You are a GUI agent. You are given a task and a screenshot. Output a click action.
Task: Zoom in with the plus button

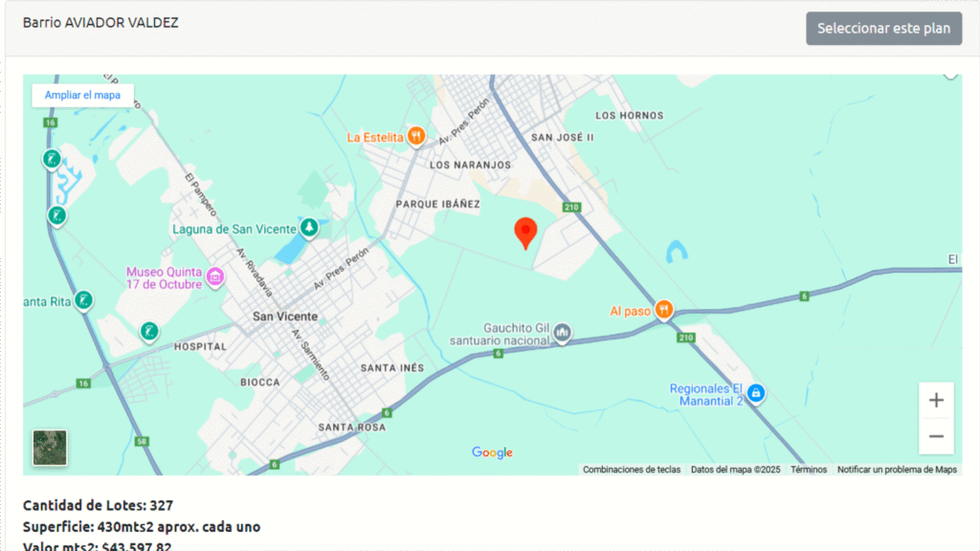tap(936, 401)
